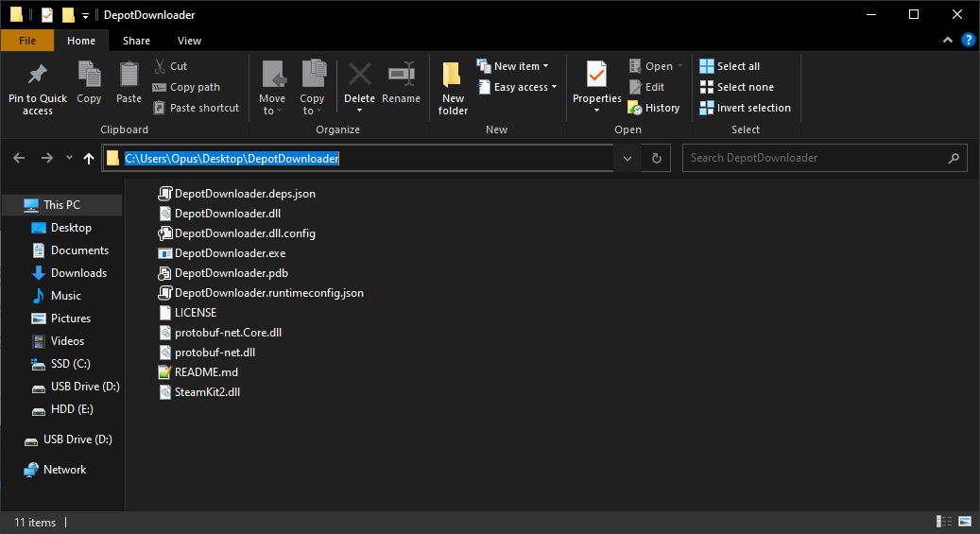Expand the New item dropdown

click(513, 66)
